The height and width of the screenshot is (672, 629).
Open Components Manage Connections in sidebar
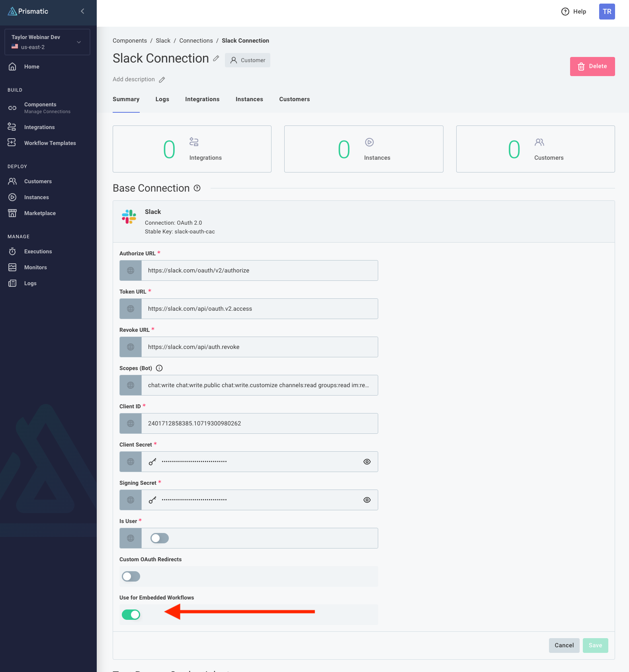pos(47,108)
